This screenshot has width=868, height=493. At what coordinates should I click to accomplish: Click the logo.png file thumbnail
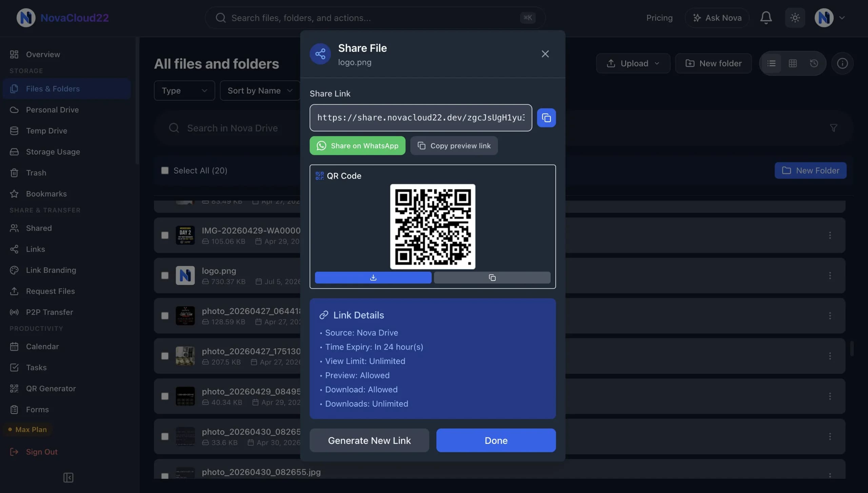tap(185, 275)
